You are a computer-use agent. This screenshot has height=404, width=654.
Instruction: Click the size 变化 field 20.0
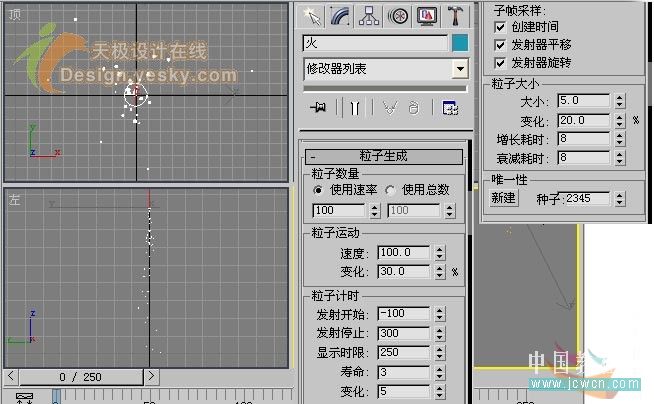click(584, 121)
